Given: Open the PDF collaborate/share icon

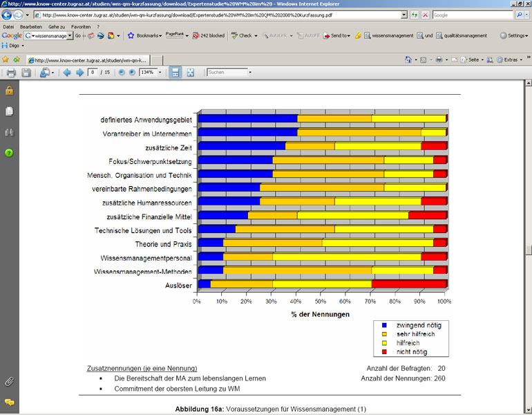Looking at the screenshot, I should click(45, 73).
